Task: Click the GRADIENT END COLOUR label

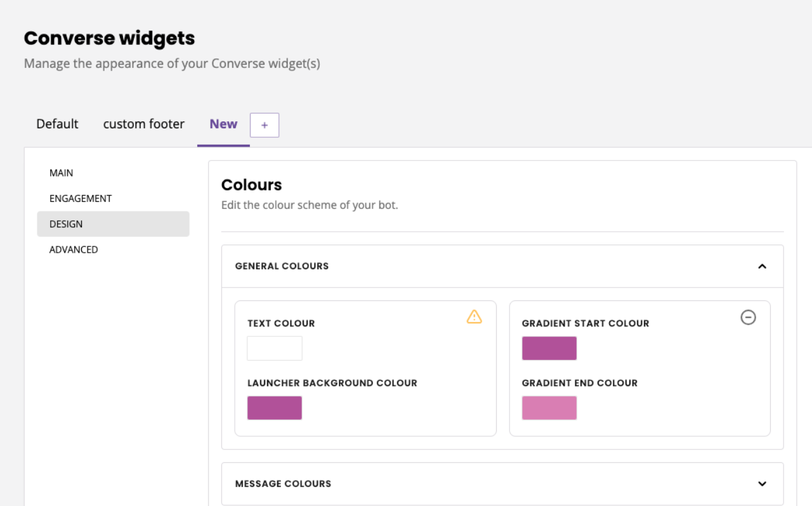Action: coord(580,383)
